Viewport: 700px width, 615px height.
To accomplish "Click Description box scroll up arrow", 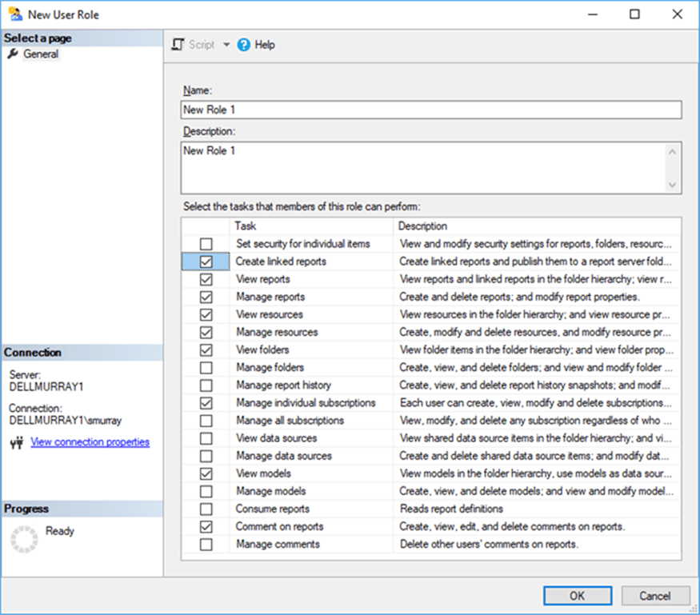I will pos(672,152).
